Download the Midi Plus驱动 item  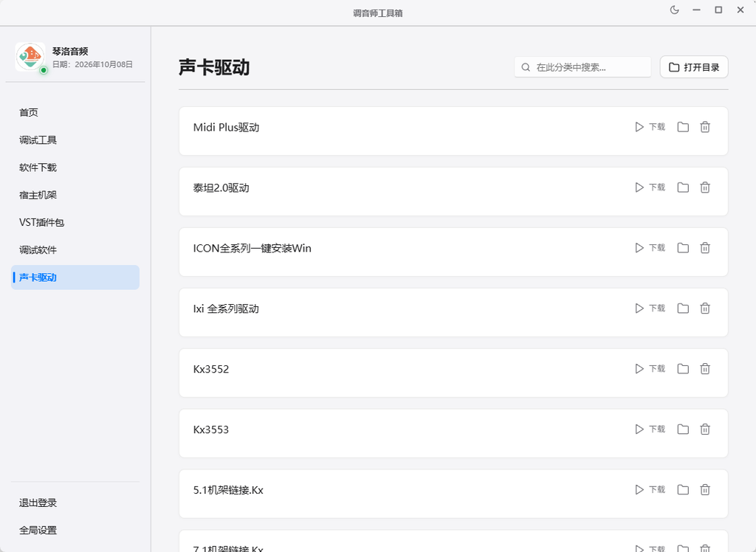tap(650, 127)
